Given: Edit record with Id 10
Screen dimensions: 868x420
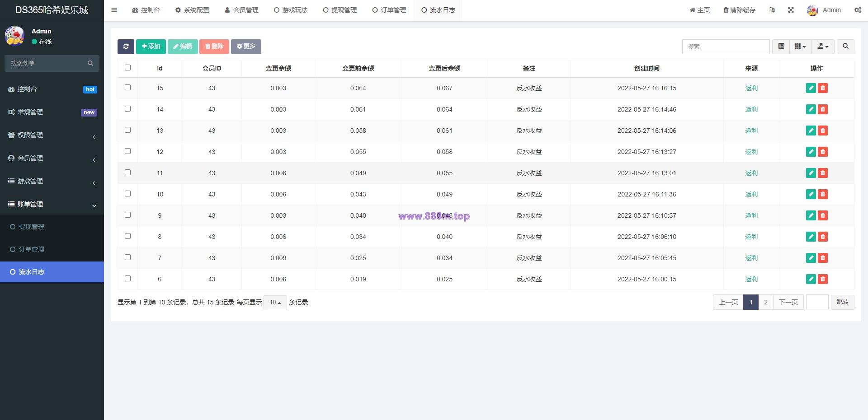Looking at the screenshot, I should (x=811, y=194).
